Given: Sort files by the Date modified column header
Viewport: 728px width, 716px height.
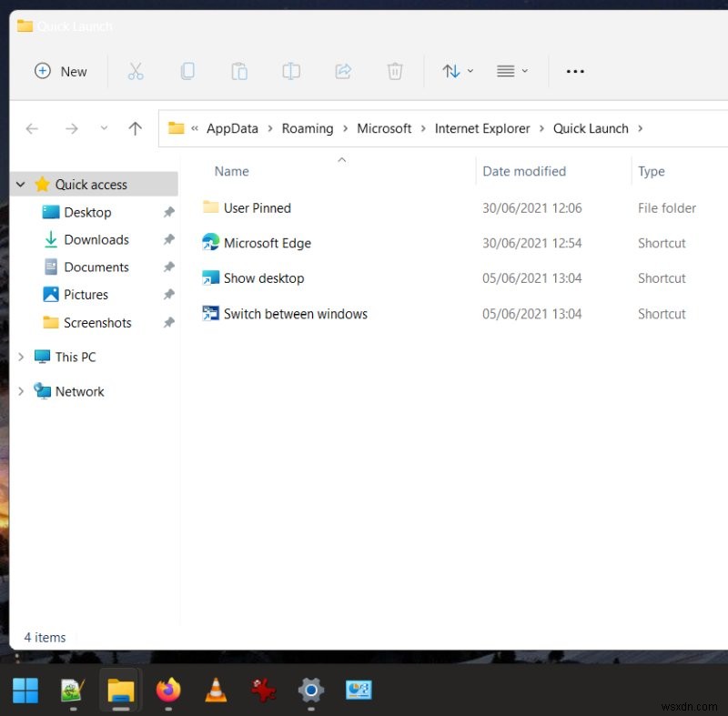Looking at the screenshot, I should pos(523,171).
